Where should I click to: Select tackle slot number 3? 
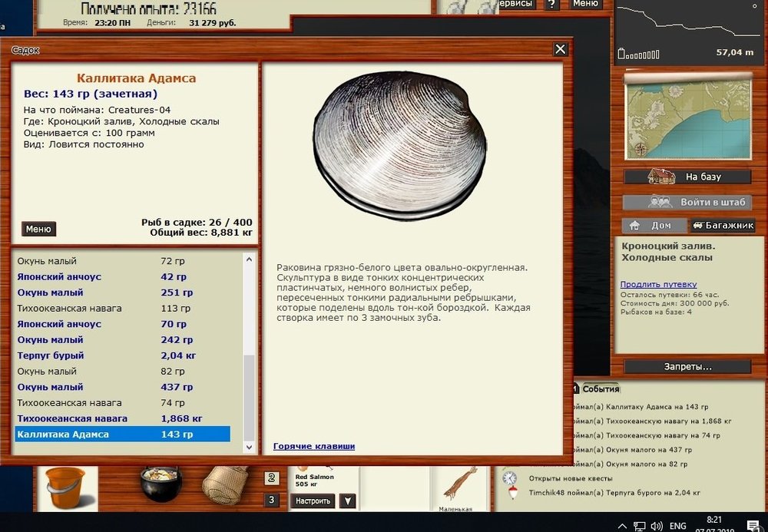tap(272, 501)
